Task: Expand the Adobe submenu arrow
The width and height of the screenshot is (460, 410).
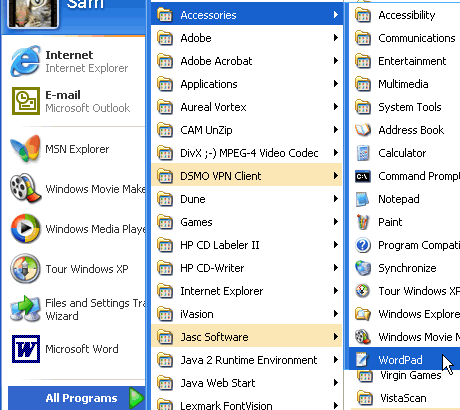Action: [336, 38]
